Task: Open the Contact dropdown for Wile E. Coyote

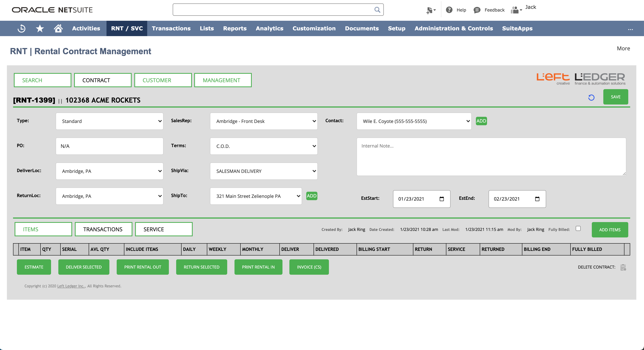Action: (414, 121)
